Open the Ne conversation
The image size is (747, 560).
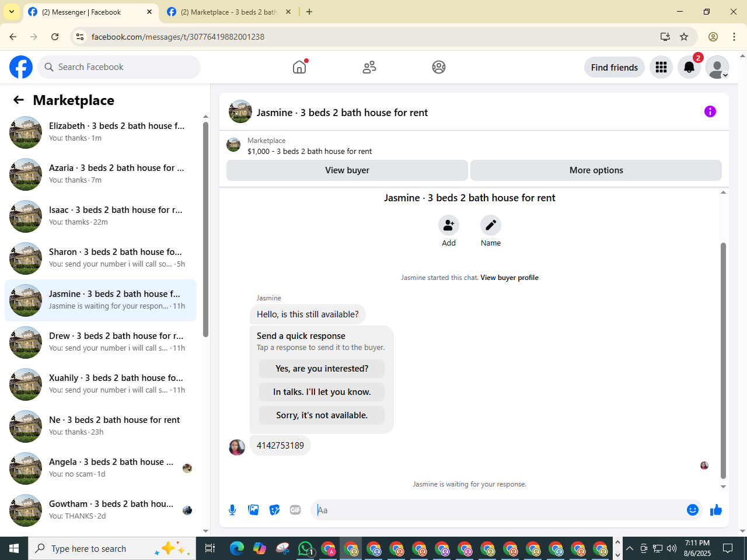click(100, 426)
